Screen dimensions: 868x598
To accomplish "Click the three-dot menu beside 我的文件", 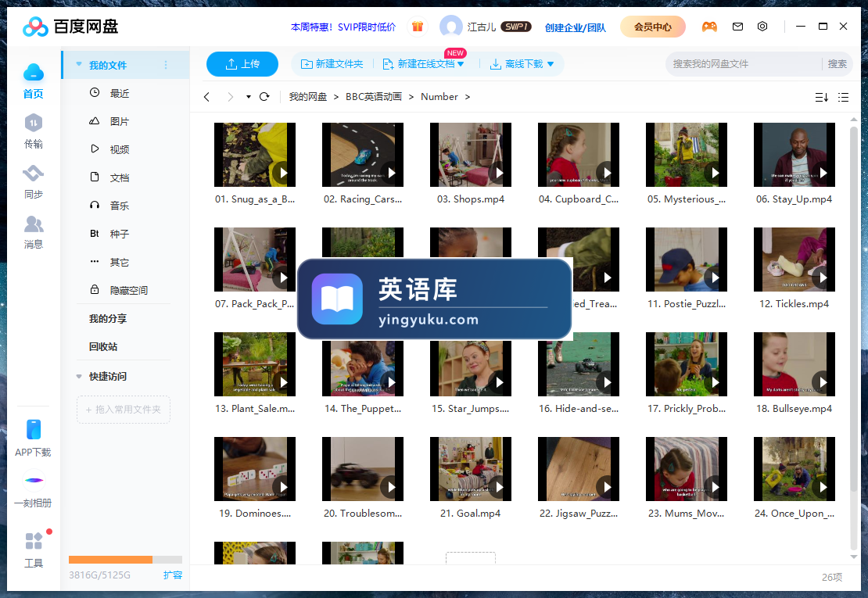I will coord(166,66).
